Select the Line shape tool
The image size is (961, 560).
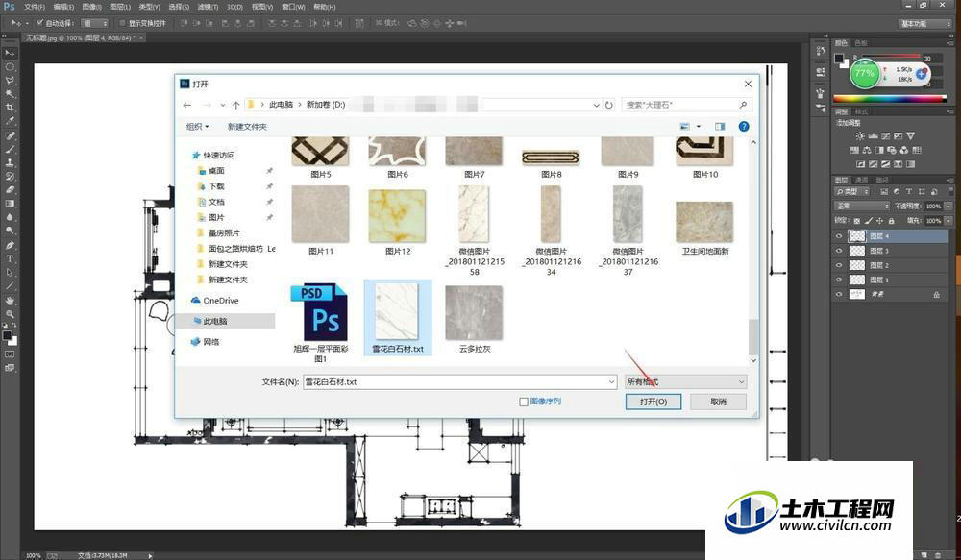tap(10, 286)
